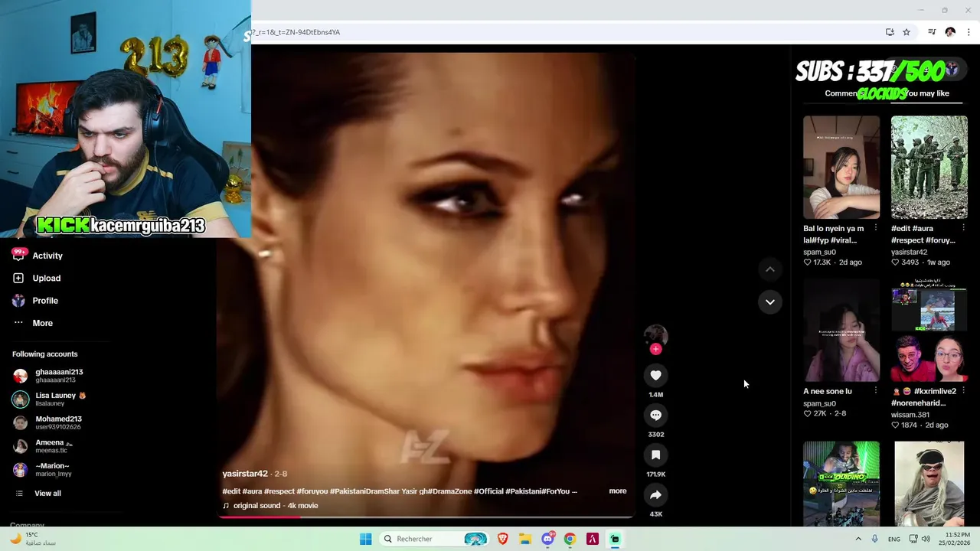The width and height of the screenshot is (980, 551).
Task: Open the original sound - 4k movie link
Action: (x=276, y=506)
